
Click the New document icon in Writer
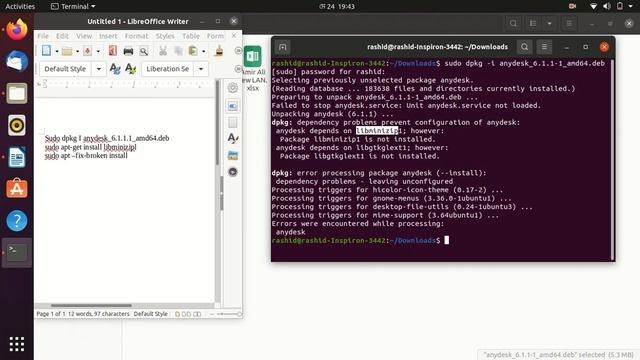[47, 51]
